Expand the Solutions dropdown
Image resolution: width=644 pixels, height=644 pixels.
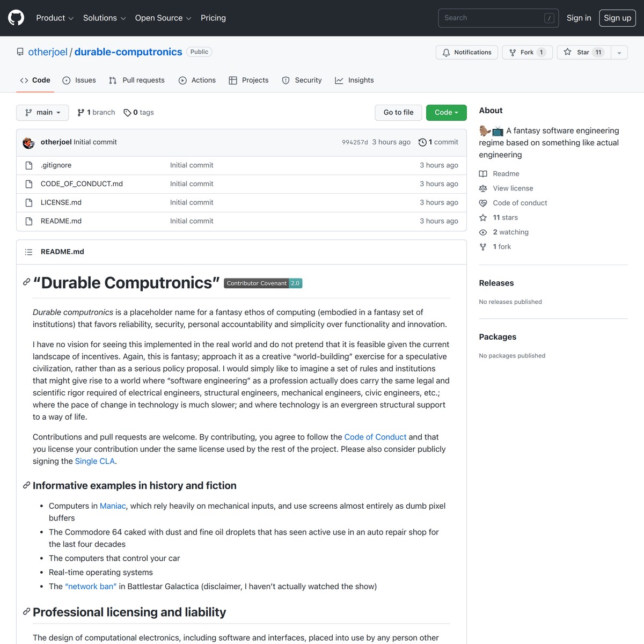[104, 18]
